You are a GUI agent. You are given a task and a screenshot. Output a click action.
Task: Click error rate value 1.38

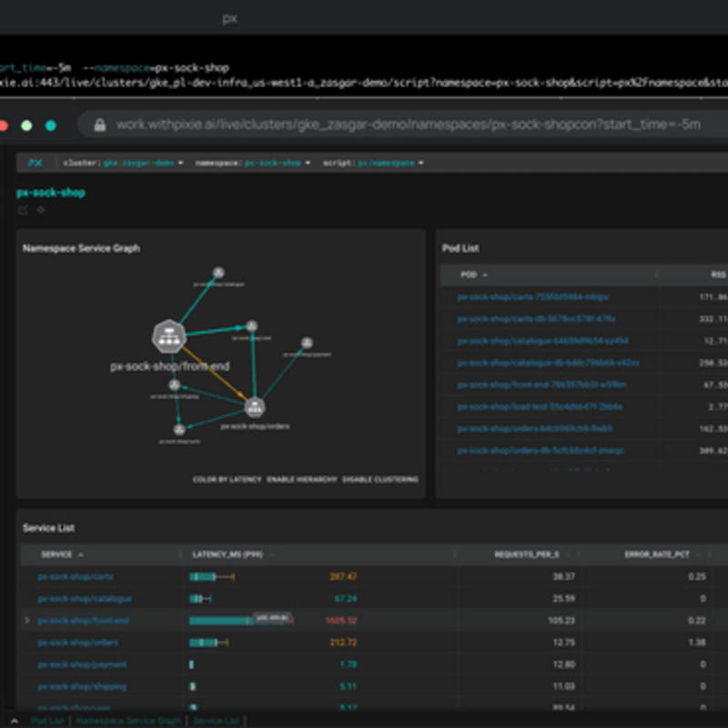coord(697,642)
